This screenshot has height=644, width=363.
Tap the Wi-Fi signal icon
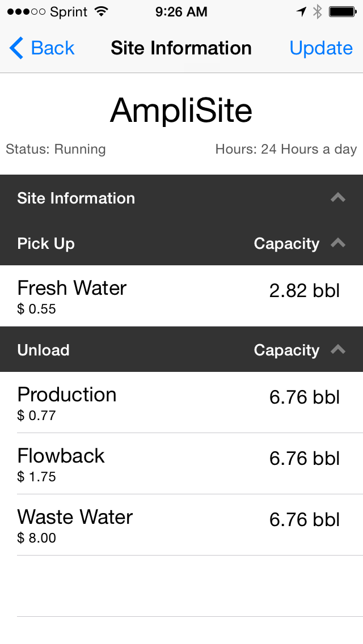(102, 12)
